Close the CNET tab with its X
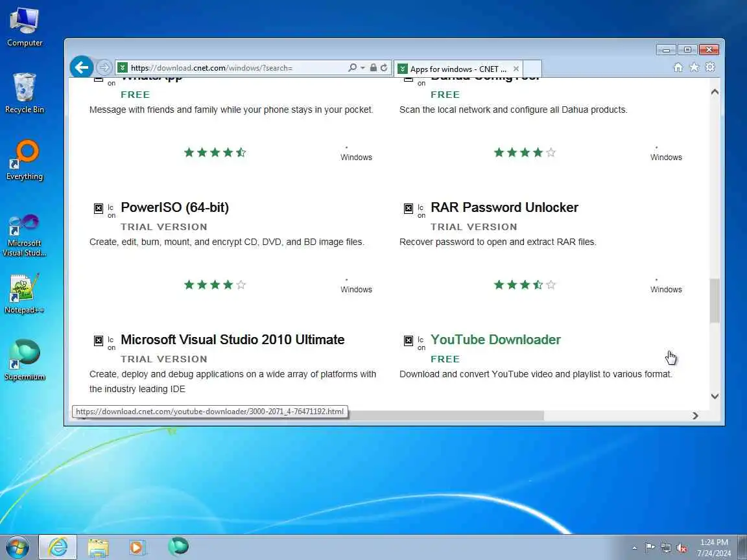Image resolution: width=747 pixels, height=560 pixels. click(x=516, y=69)
